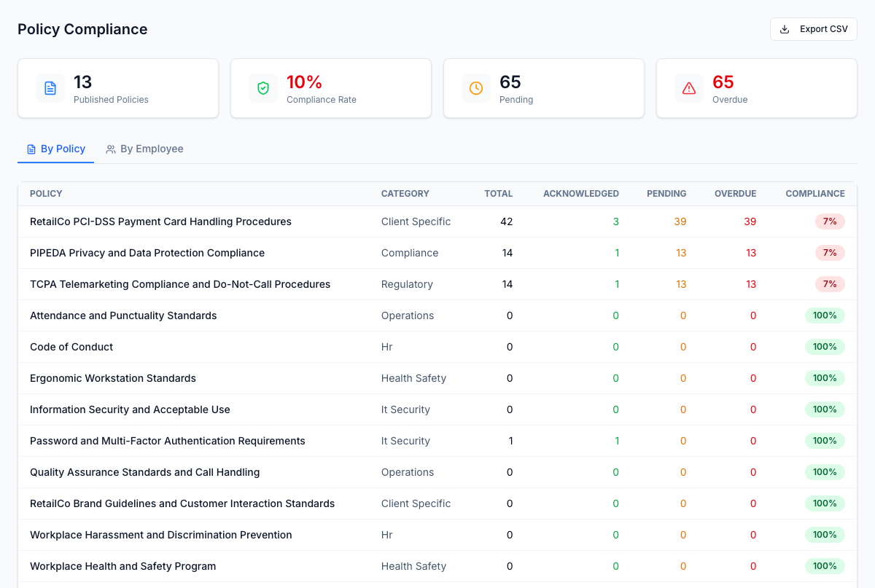Click the download icon in Export CSV
875x588 pixels.
[785, 29]
